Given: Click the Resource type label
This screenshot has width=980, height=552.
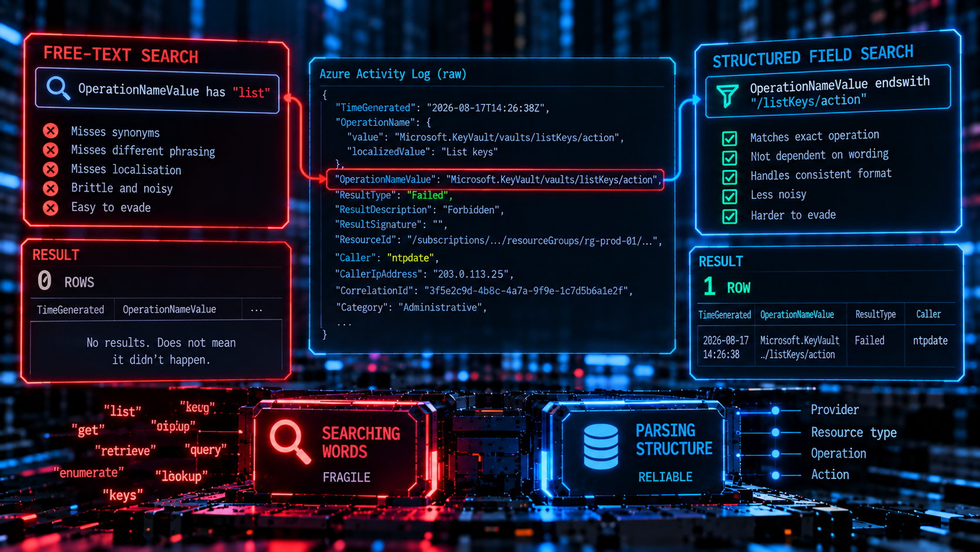Looking at the screenshot, I should click(853, 432).
